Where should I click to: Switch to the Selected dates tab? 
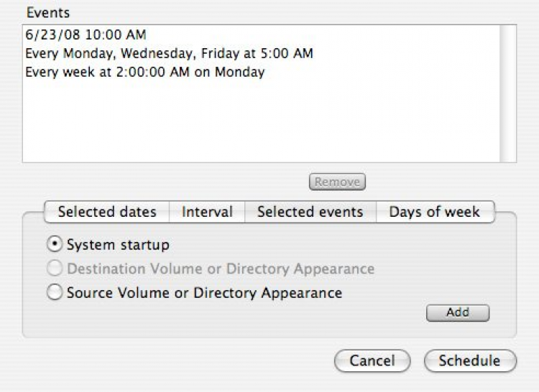click(107, 212)
